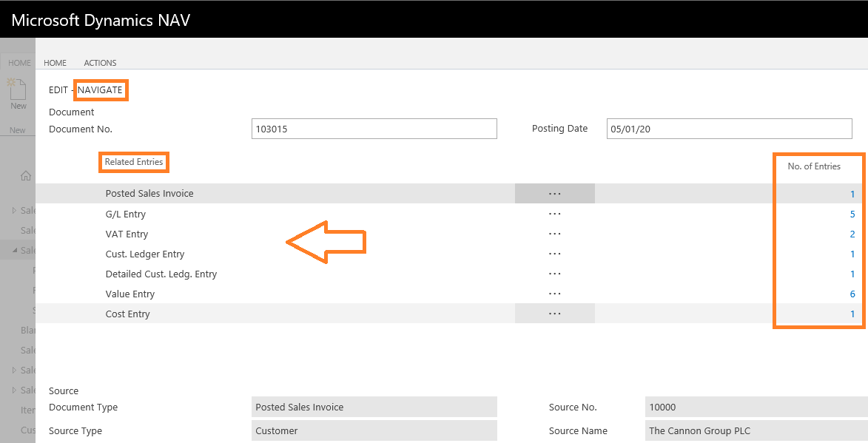
Task: Click the Source Name label
Action: pyautogui.click(x=578, y=431)
